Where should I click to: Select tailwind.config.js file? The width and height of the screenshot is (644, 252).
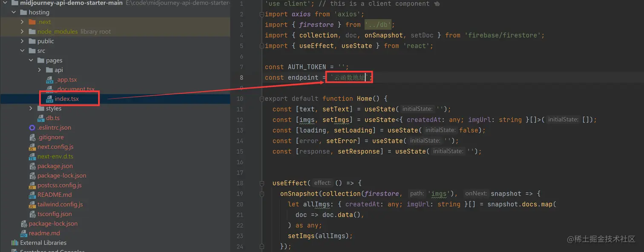[60, 205]
